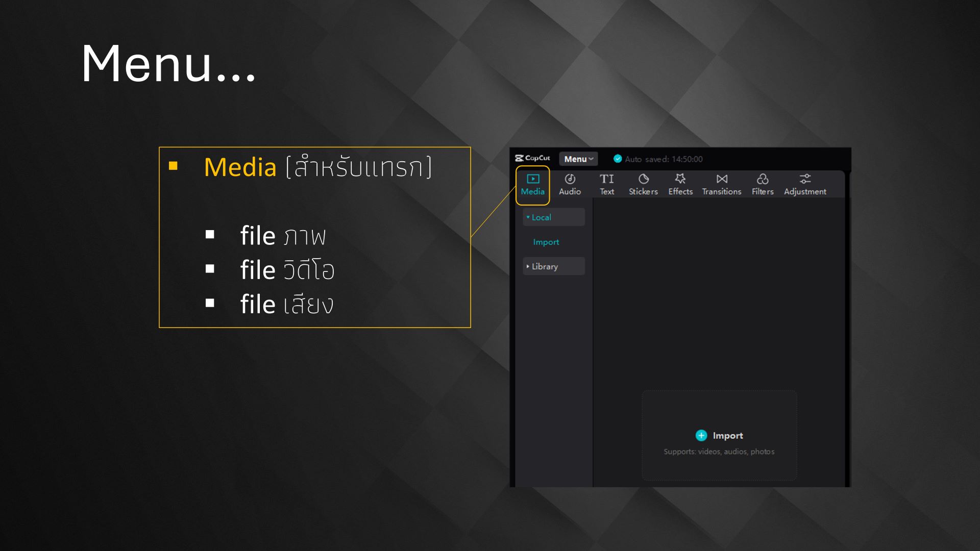Select the Text tool icon
This screenshot has height=551, width=980.
pyautogui.click(x=606, y=179)
